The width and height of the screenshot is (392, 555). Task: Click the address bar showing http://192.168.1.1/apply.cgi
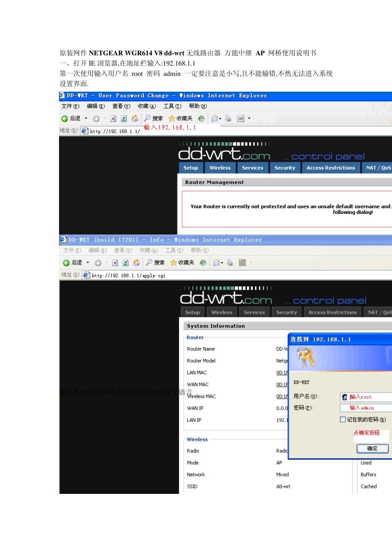237,275
